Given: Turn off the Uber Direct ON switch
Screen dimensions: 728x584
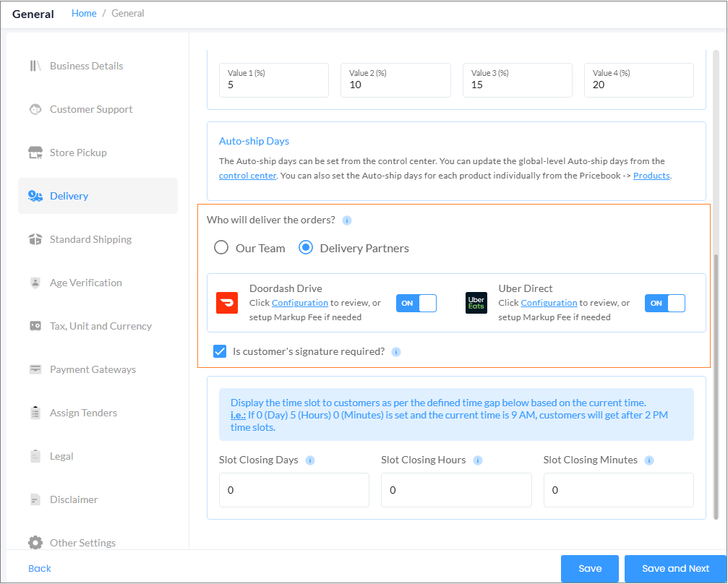Looking at the screenshot, I should pos(665,303).
